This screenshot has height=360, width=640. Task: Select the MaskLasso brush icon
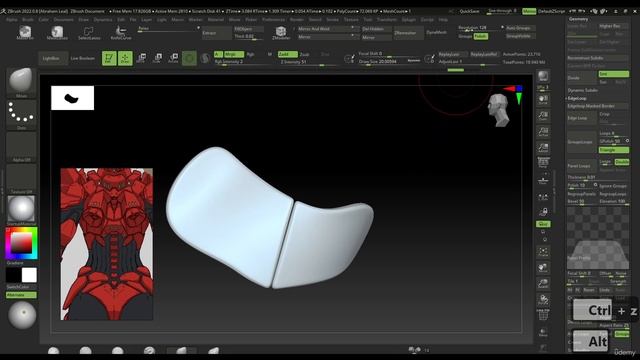[57, 32]
